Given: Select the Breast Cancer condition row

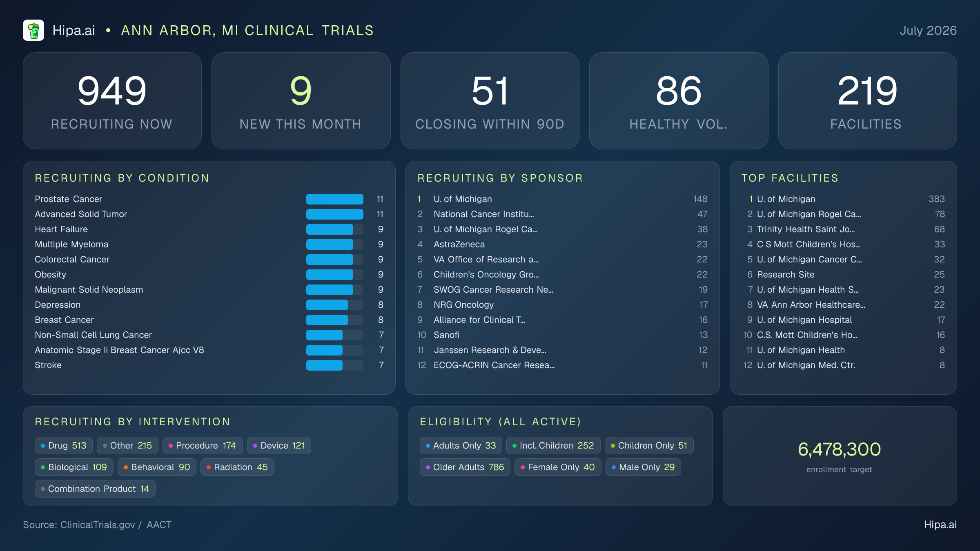Looking at the screenshot, I should pos(209,320).
